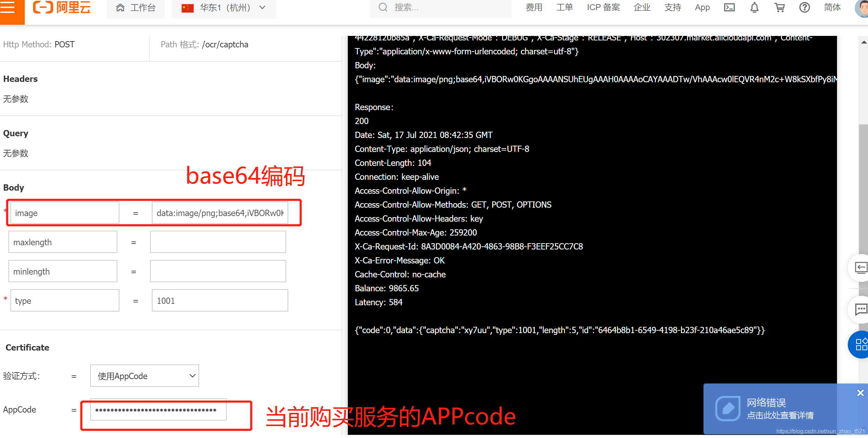Click the feedback chat bubble icon
Image resolution: width=868 pixels, height=438 pixels.
pyautogui.click(x=861, y=309)
